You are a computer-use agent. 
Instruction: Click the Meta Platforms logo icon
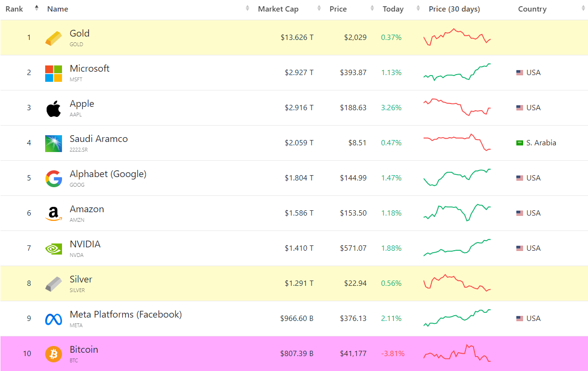(53, 319)
